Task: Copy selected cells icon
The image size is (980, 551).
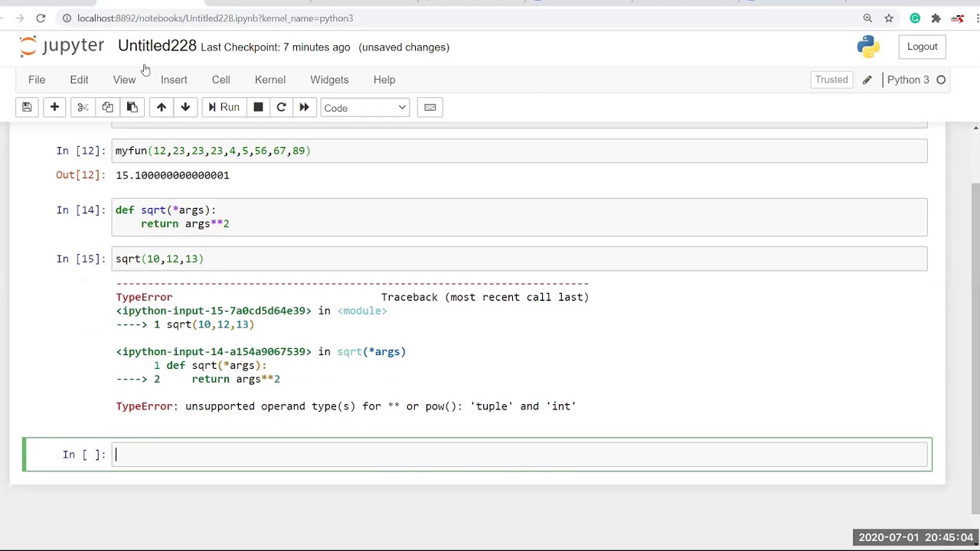Action: click(x=107, y=107)
